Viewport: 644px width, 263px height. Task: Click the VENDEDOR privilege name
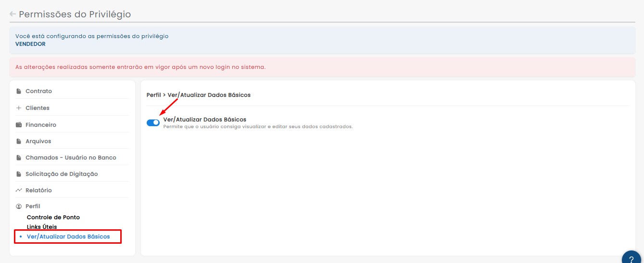(x=30, y=44)
